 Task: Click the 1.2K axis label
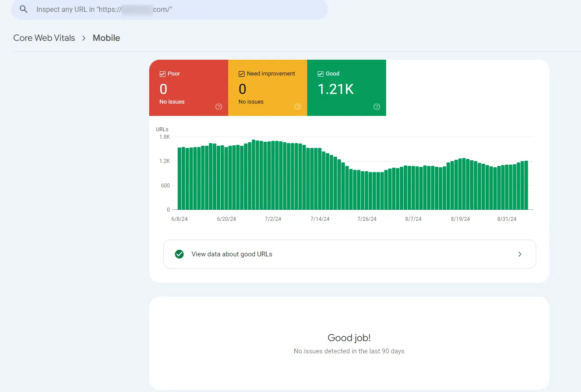click(x=165, y=161)
